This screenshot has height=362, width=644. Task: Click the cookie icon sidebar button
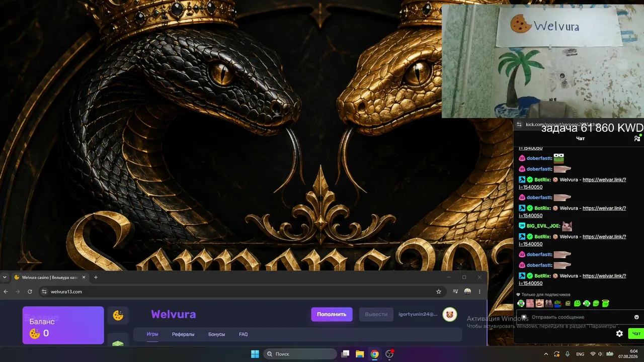click(x=118, y=315)
